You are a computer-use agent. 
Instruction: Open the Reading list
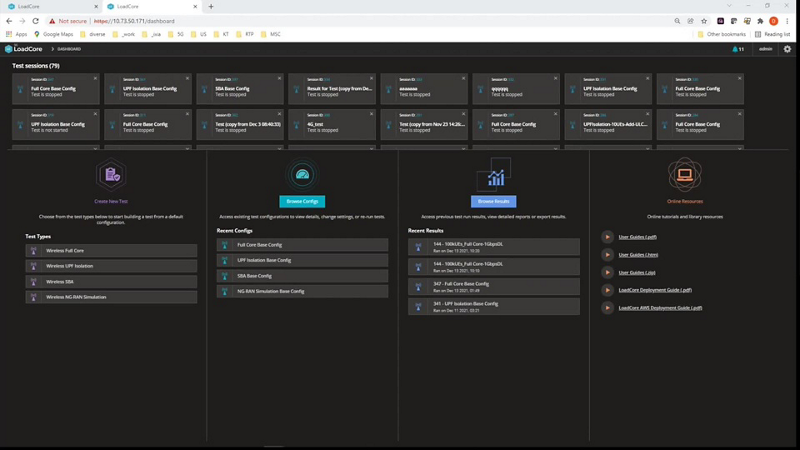[772, 34]
